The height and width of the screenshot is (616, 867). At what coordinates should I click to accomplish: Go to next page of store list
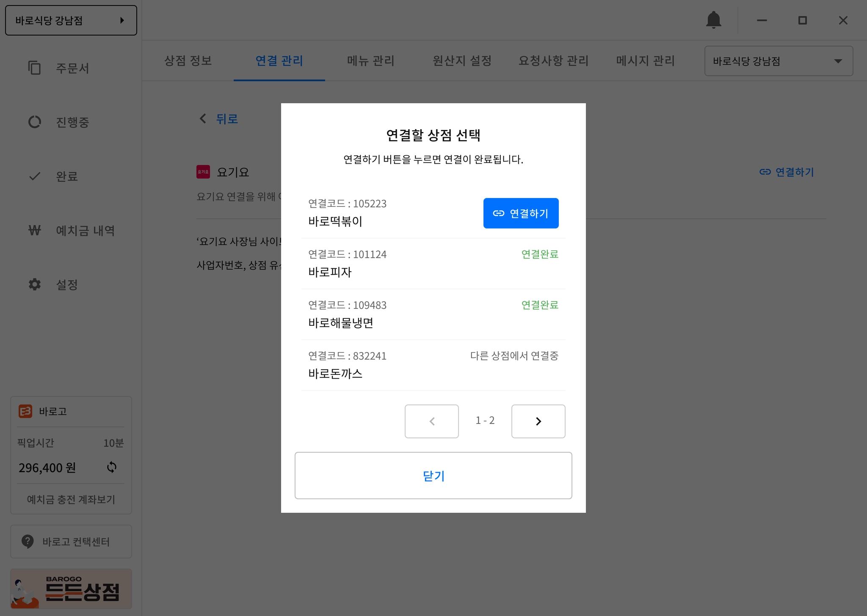[538, 421]
